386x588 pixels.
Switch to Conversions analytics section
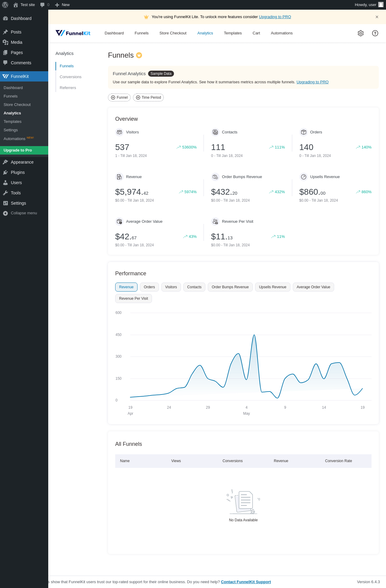(x=71, y=77)
